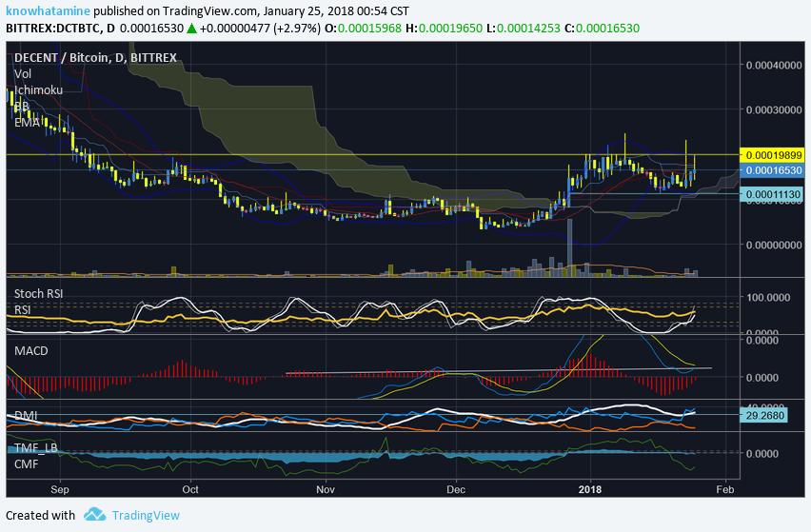Screen dimensions: 811x532
Task: Click the close value C:0.00016530
Action: (602, 29)
